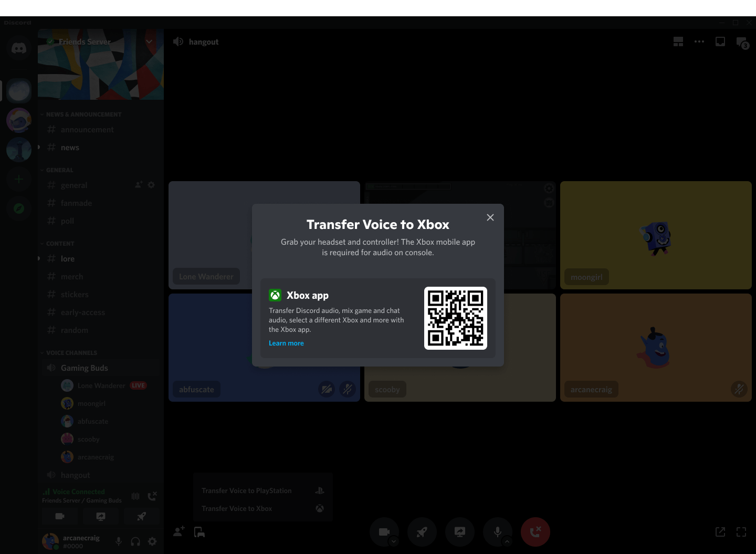Viewport: 756px width, 554px height.
Task: Disconnect from voice with the red hang-up button
Action: pyautogui.click(x=535, y=531)
